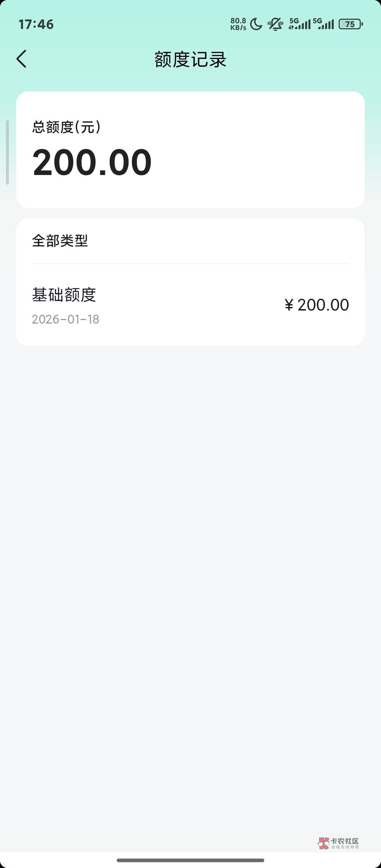Tap the second 5G signal indicator
381x868 pixels.
(323, 24)
